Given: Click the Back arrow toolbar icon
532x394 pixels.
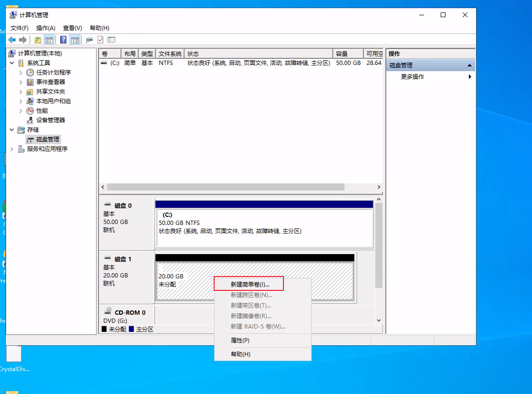Looking at the screenshot, I should click(x=12, y=40).
